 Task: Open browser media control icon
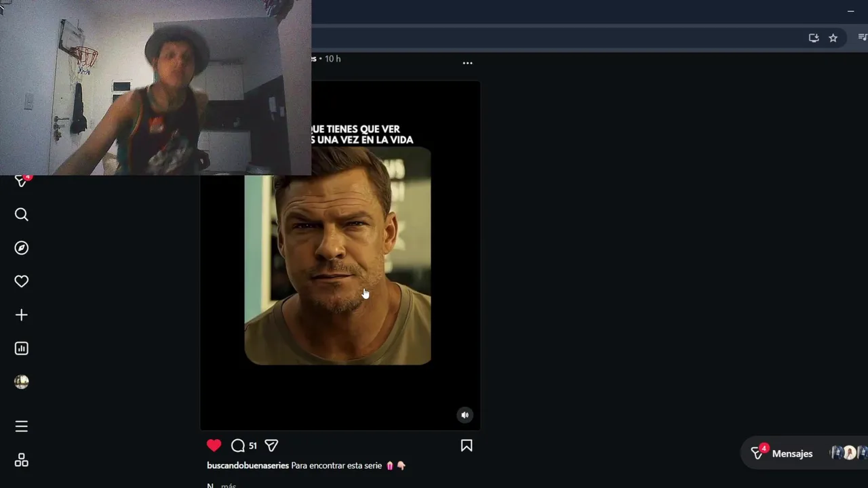(863, 38)
